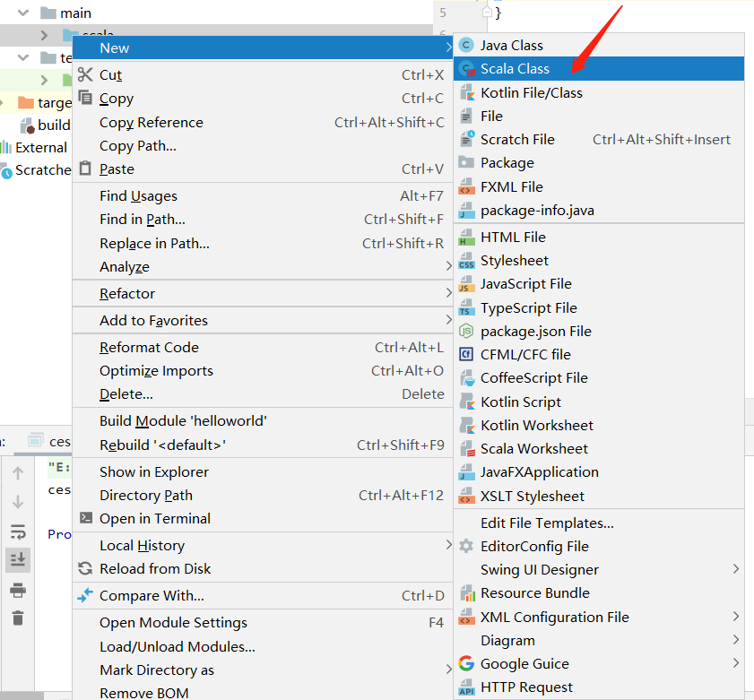Select Show in Explorer entry
Screen dimensions: 754x700
pos(263,471)
